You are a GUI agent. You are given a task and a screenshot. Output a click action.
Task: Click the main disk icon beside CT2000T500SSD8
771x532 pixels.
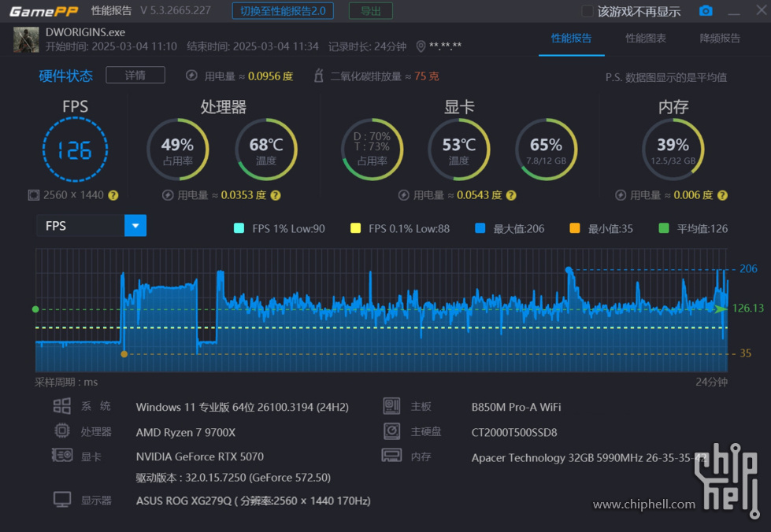click(x=392, y=431)
